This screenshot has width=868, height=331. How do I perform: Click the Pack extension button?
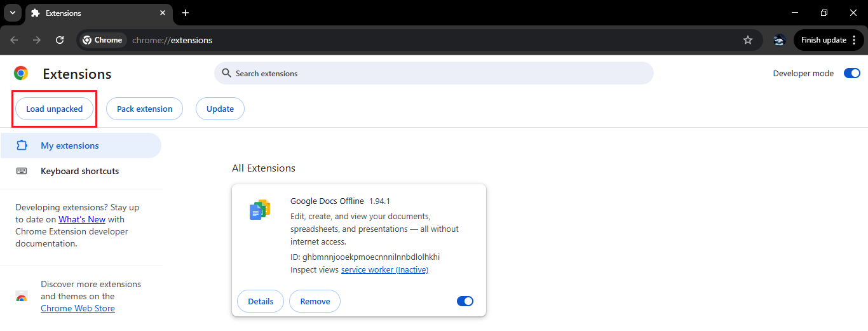click(144, 109)
